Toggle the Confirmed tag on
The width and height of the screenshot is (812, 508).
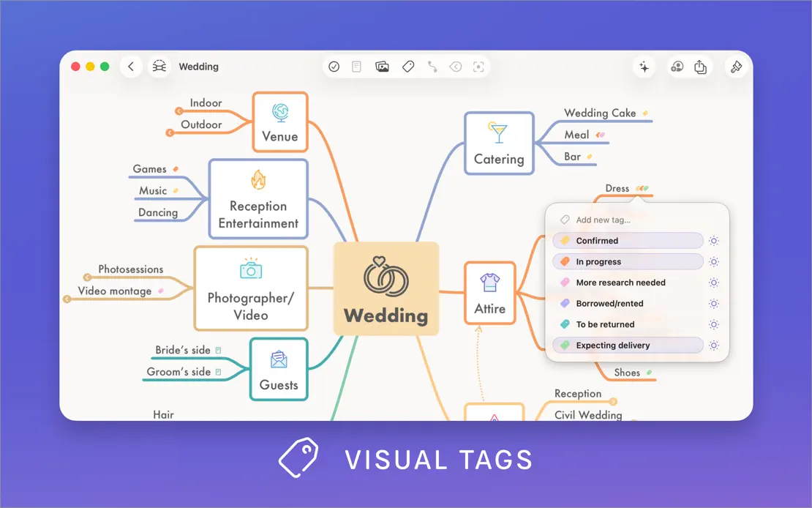pos(628,241)
